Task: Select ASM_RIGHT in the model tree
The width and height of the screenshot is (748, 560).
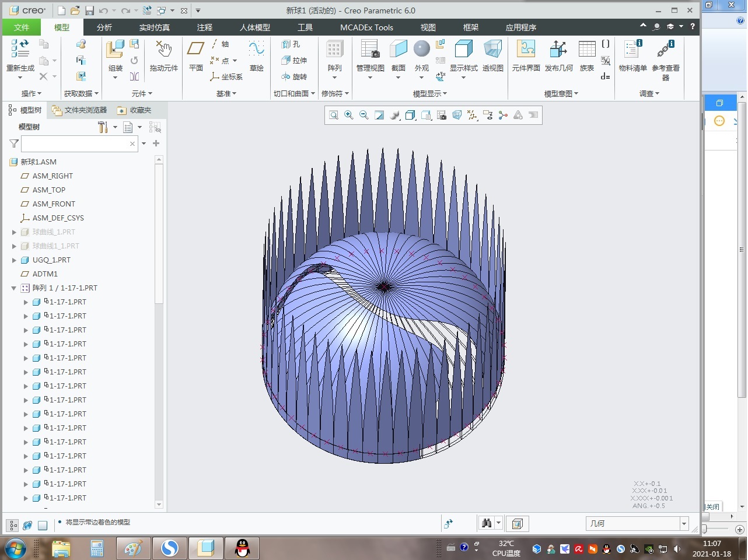Action: (53, 176)
